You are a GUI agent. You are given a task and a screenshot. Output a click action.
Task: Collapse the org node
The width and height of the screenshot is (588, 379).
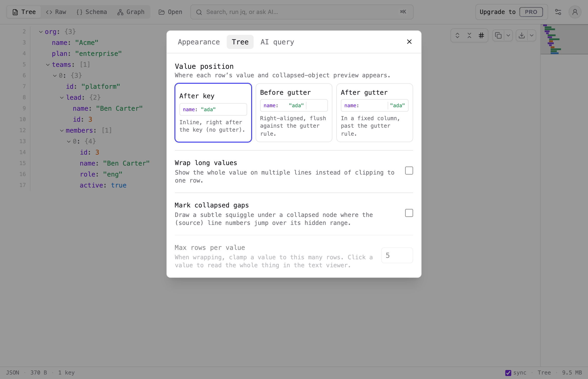click(41, 32)
